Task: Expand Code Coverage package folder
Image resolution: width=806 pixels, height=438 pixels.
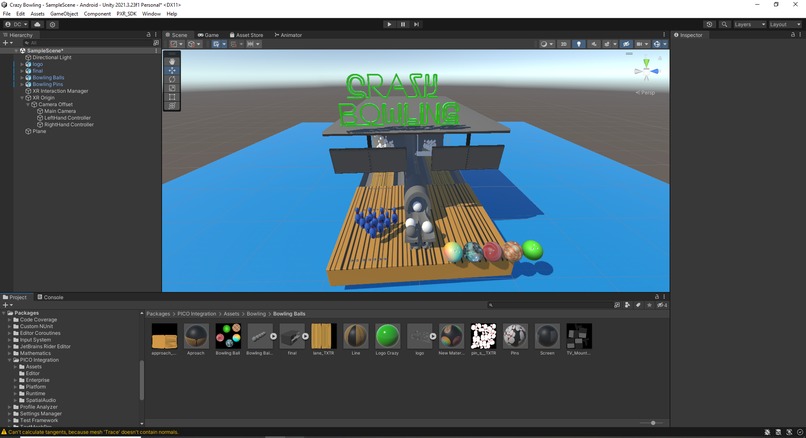Action: click(9, 320)
